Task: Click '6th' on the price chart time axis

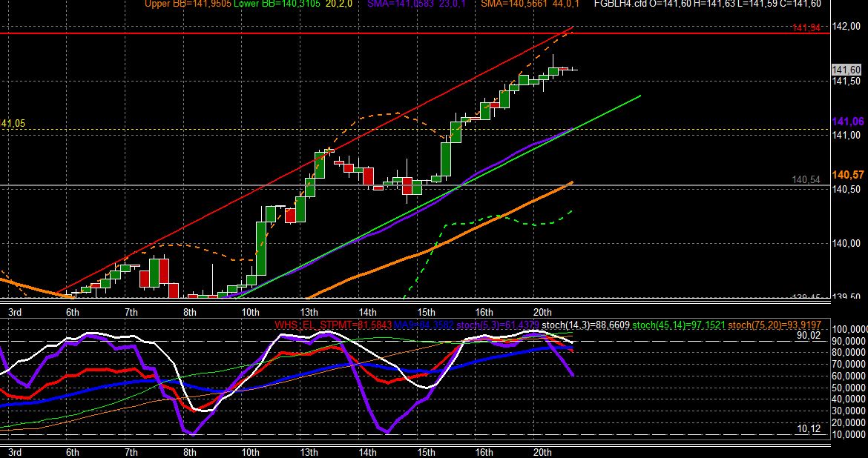Action: click(x=73, y=312)
